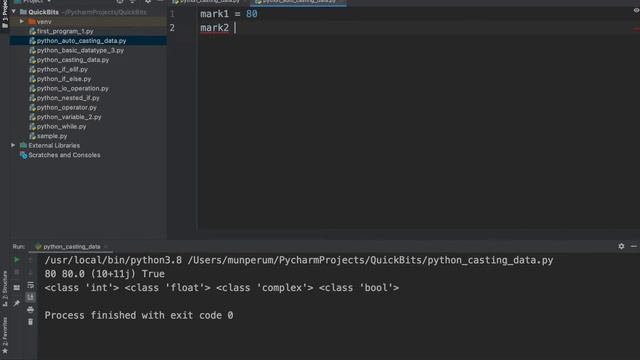Click the orange folder icon of venv
Screen dimensions: 640x360
click(32, 22)
